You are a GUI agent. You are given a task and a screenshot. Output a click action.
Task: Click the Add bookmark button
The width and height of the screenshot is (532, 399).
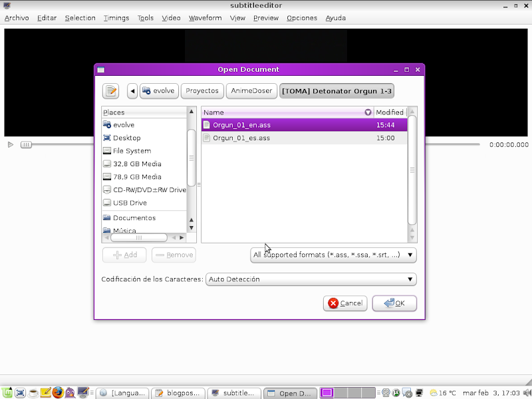[124, 255]
